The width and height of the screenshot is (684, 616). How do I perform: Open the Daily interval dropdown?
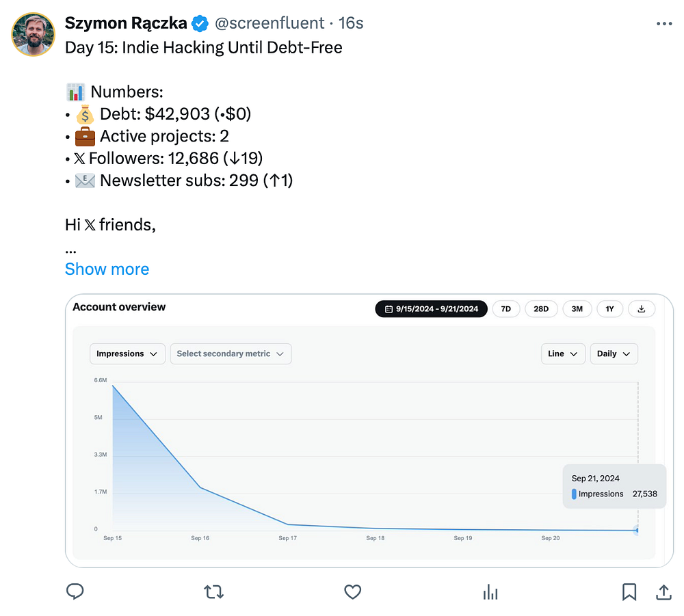tap(614, 353)
